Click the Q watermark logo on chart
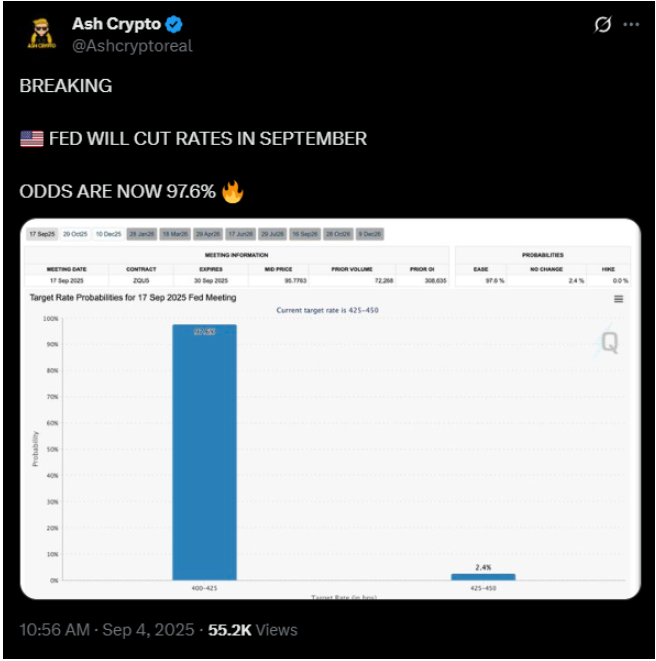 608,343
